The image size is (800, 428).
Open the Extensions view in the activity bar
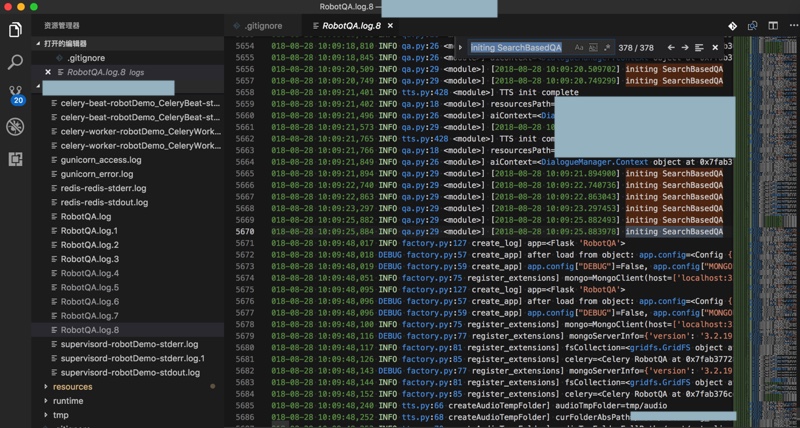pyautogui.click(x=15, y=159)
